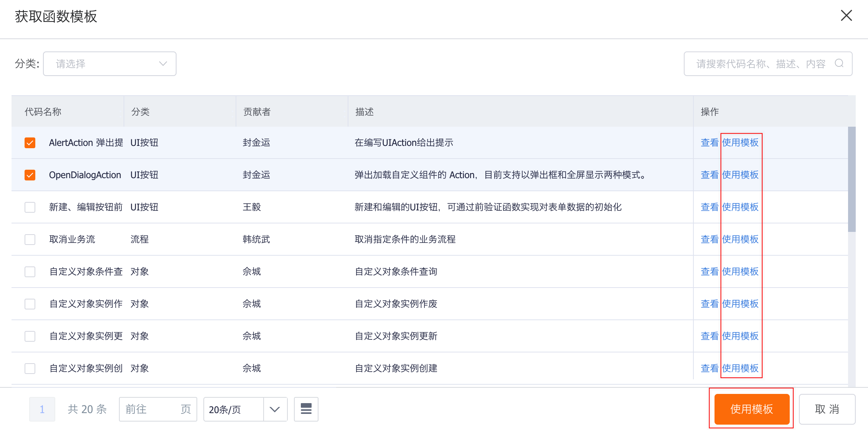
Task: Click the search magnifier icon
Action: click(839, 63)
